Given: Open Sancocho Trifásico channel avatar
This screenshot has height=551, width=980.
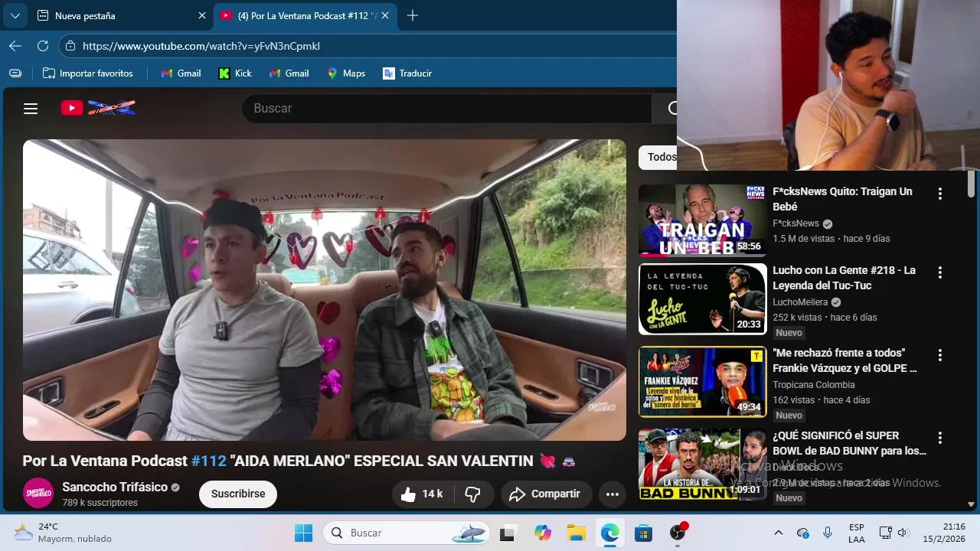Looking at the screenshot, I should click(38, 494).
